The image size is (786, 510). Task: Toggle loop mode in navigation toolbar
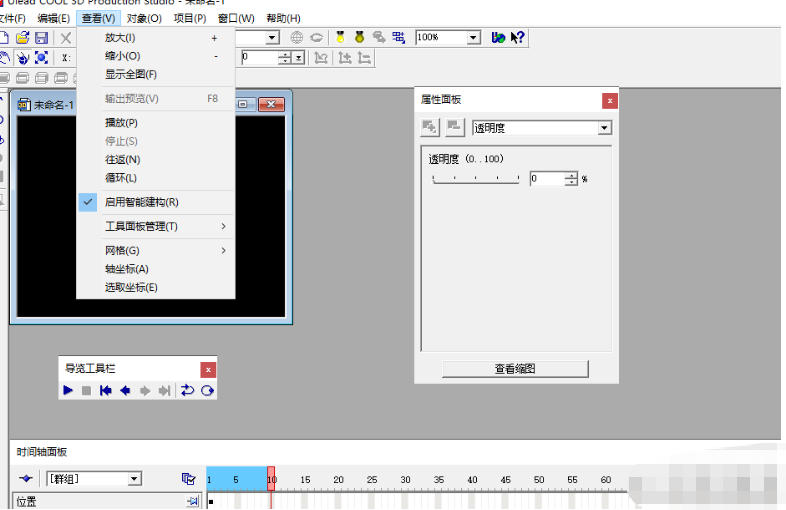[x=207, y=390]
